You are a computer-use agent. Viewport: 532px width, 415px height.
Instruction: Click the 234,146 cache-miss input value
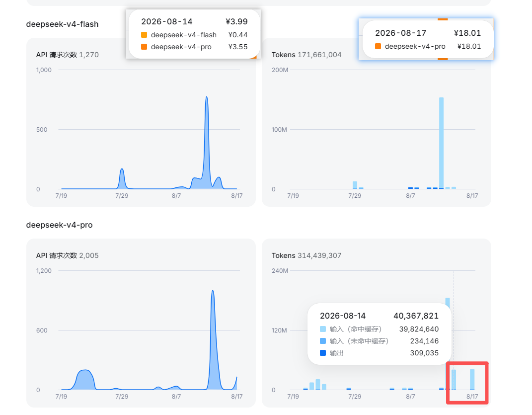(x=424, y=341)
